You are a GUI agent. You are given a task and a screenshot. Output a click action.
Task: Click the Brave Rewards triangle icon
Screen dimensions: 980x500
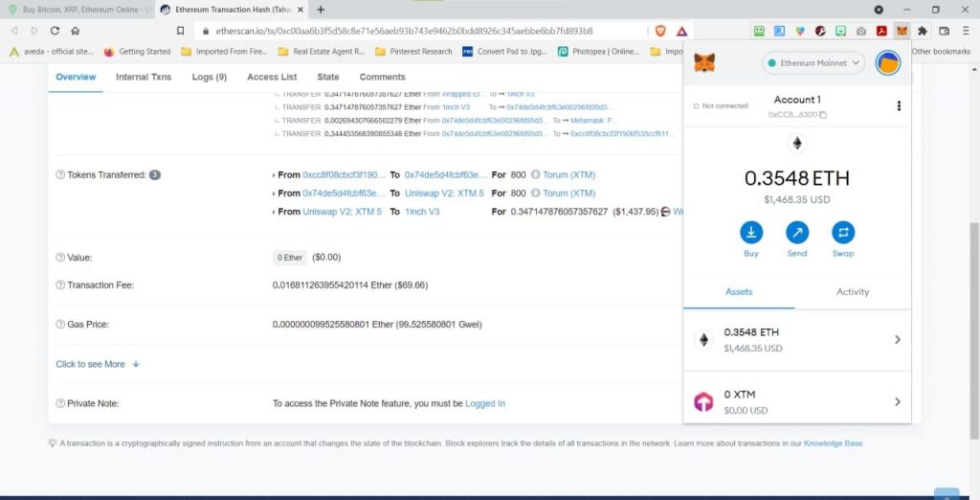[x=681, y=30]
